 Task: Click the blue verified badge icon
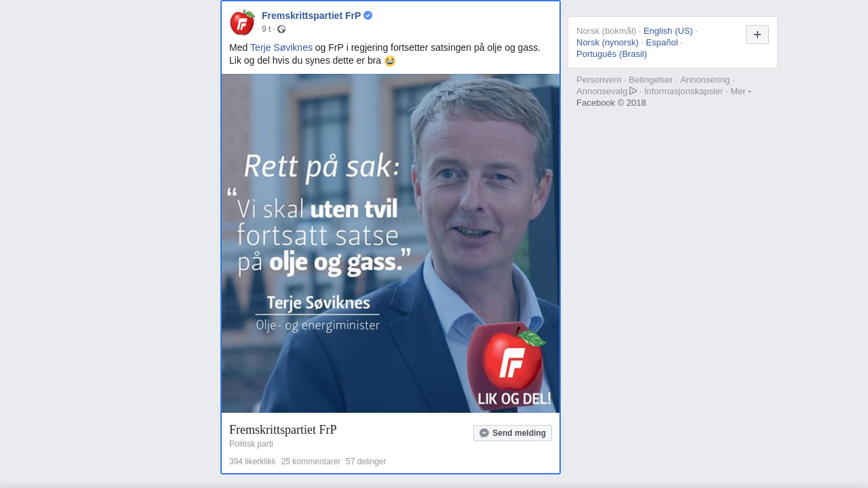coord(368,15)
